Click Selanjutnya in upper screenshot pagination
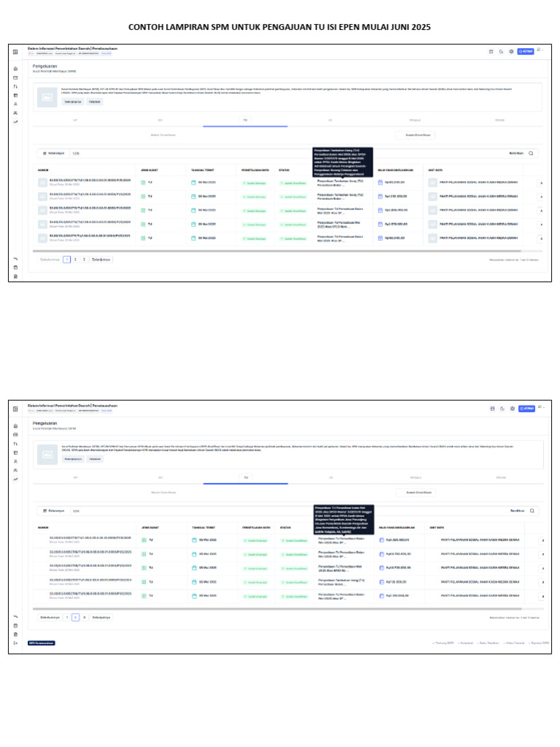Image resolution: width=560 pixels, height=747 pixels. (x=101, y=260)
